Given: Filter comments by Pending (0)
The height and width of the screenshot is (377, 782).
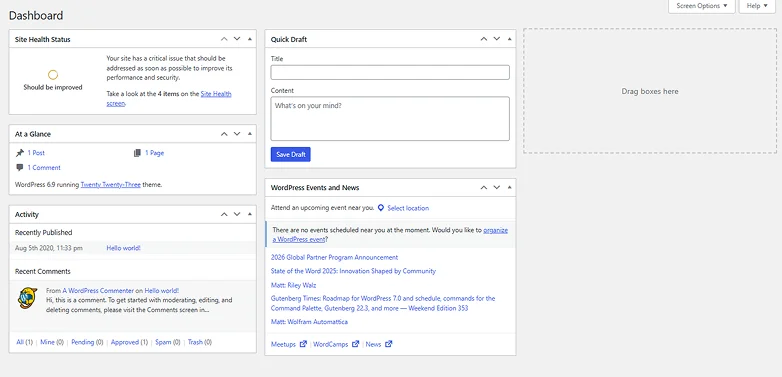Looking at the screenshot, I should point(87,342).
